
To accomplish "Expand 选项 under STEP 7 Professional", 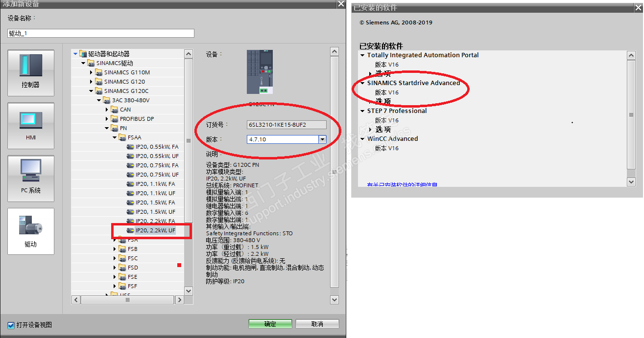I will click(x=371, y=130).
